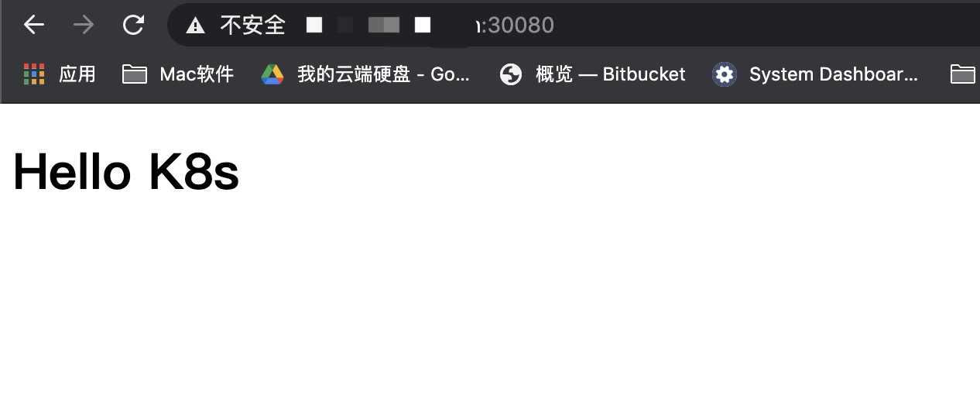Viewport: 980px width, 395px height.
Task: Click the gear icon for System Dashboard
Action: pyautogui.click(x=725, y=74)
